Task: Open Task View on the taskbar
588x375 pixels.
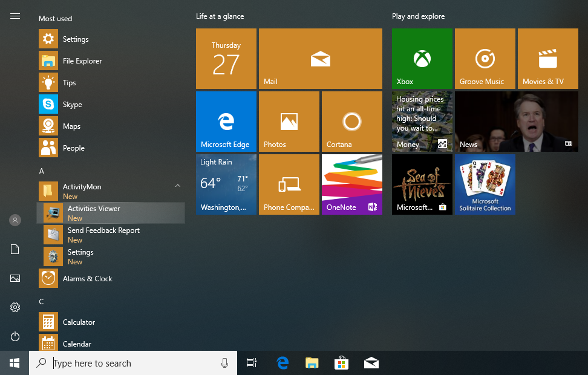Action: [252, 363]
